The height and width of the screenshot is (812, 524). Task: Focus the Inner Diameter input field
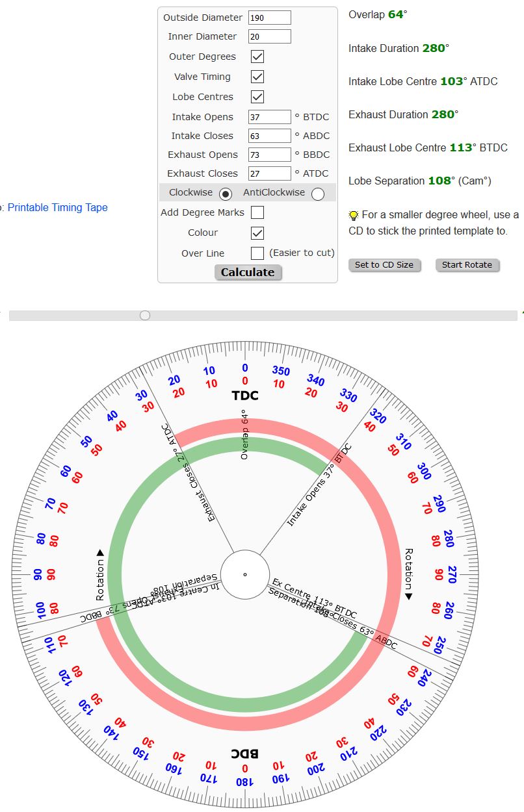coord(269,36)
